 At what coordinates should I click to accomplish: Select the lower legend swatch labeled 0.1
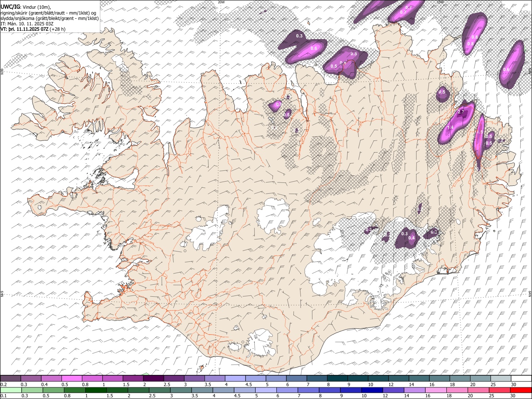click(10, 390)
